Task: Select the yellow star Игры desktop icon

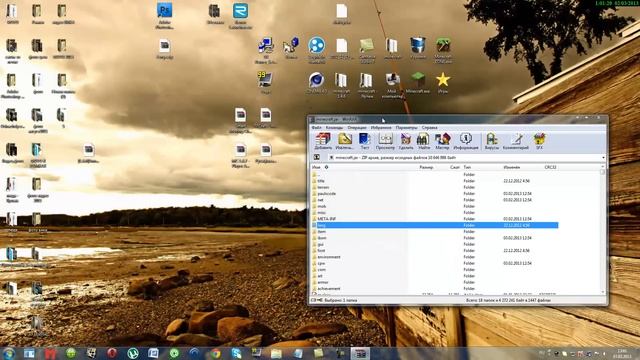Action: point(443,83)
